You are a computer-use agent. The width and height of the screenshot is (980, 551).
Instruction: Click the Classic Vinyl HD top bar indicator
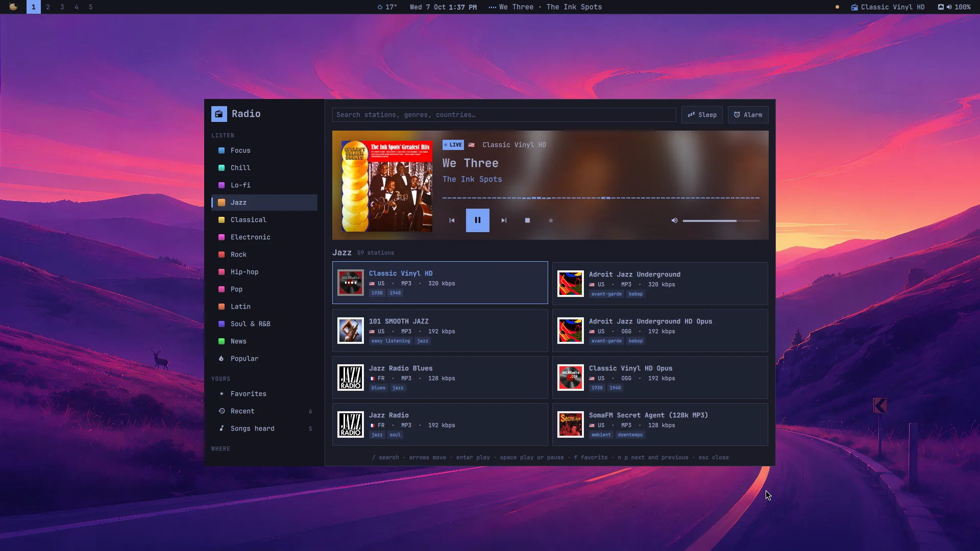[x=888, y=7]
